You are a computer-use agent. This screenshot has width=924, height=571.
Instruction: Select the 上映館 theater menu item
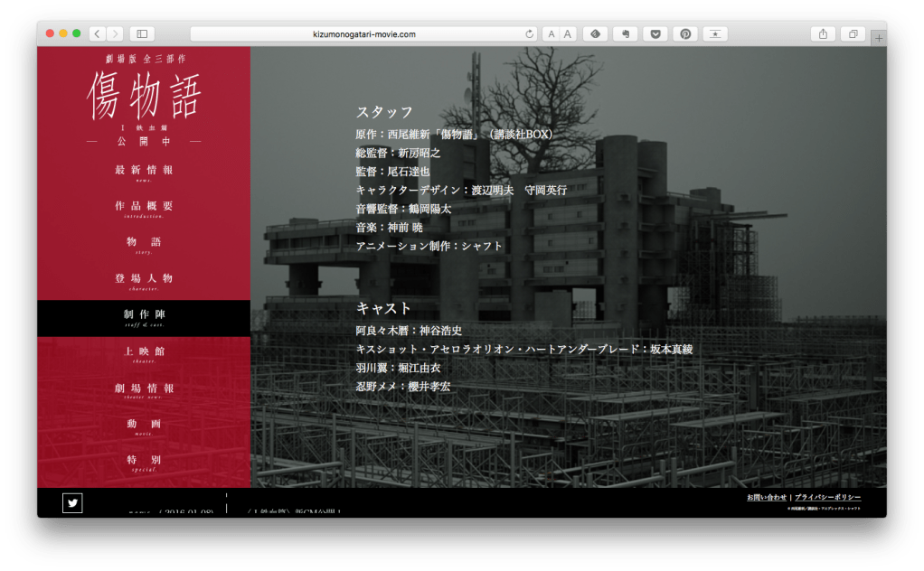144,353
